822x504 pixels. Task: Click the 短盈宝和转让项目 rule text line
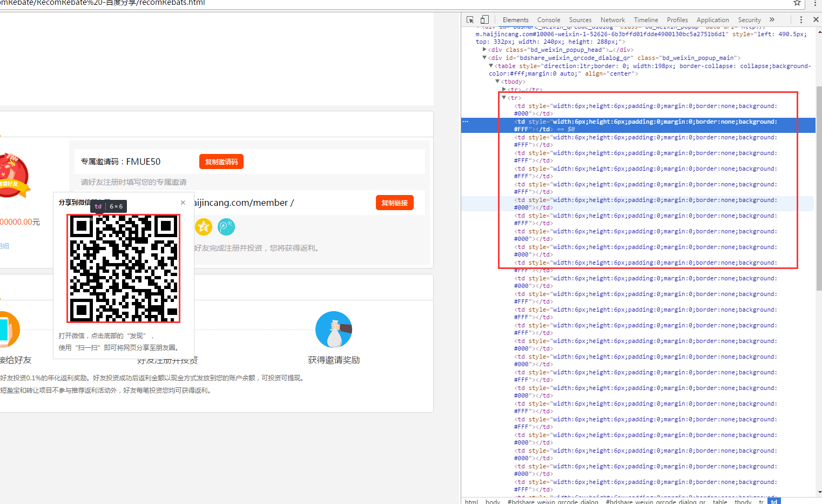pyautogui.click(x=105, y=390)
